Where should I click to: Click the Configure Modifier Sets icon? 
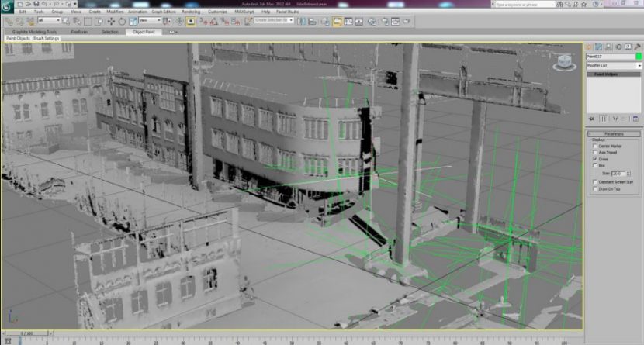(x=637, y=119)
